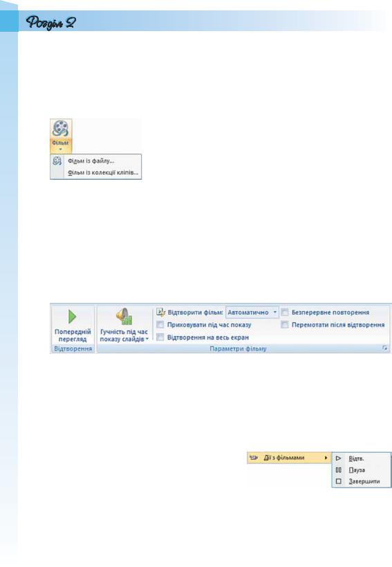Image resolution: width=392 pixels, height=567 pixels.
Task: Select Відтв. in the submenu
Action: (x=362, y=458)
